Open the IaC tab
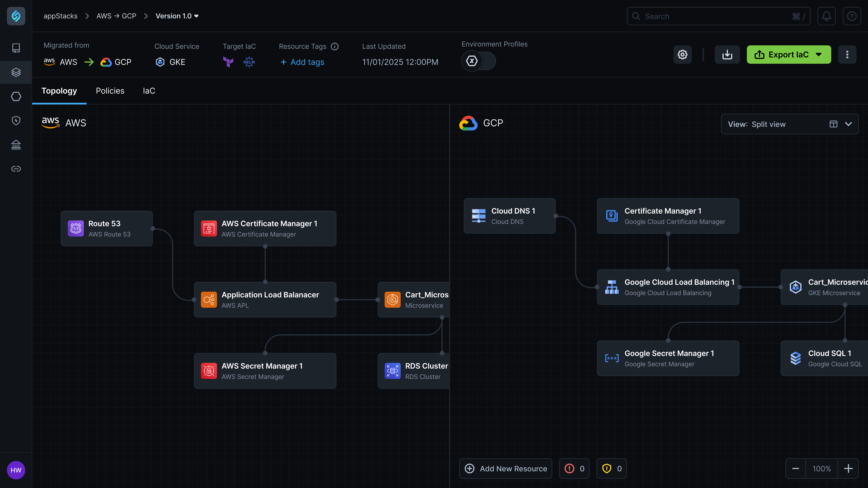This screenshot has width=868, height=488. point(149,91)
